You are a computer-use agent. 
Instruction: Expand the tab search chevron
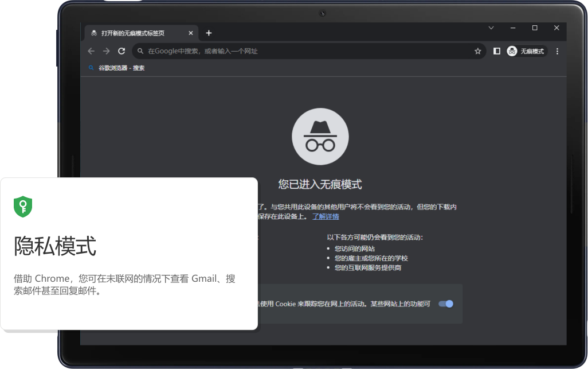[x=491, y=28]
